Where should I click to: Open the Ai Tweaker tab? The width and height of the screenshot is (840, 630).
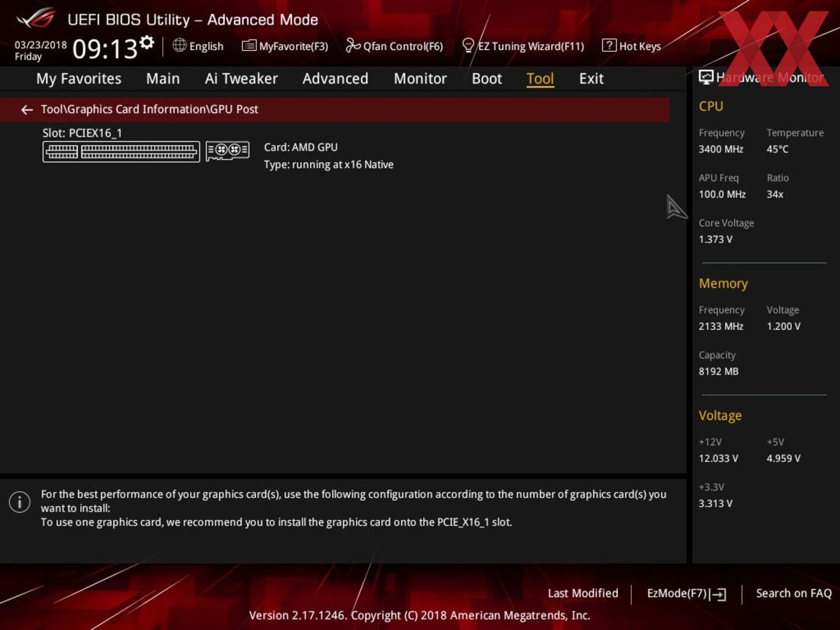tap(241, 78)
